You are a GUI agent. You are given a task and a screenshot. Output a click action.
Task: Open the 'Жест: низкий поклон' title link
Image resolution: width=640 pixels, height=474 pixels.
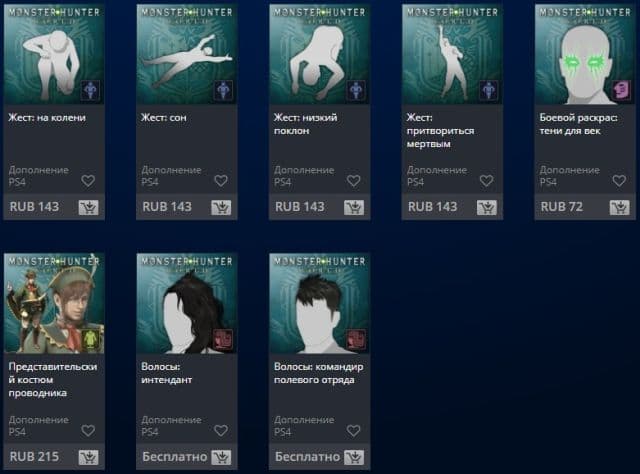click(305, 124)
